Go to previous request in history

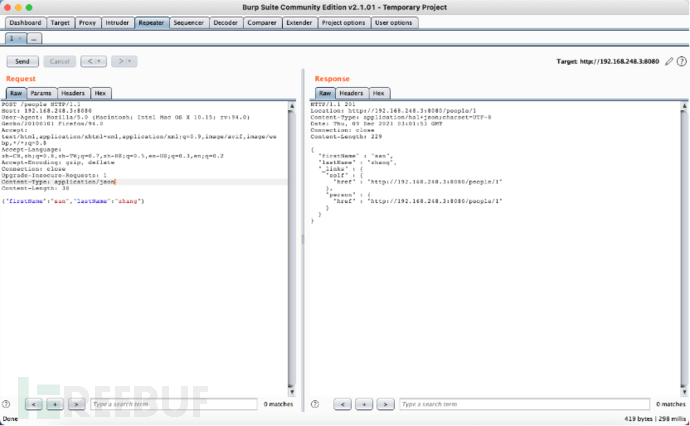click(90, 61)
